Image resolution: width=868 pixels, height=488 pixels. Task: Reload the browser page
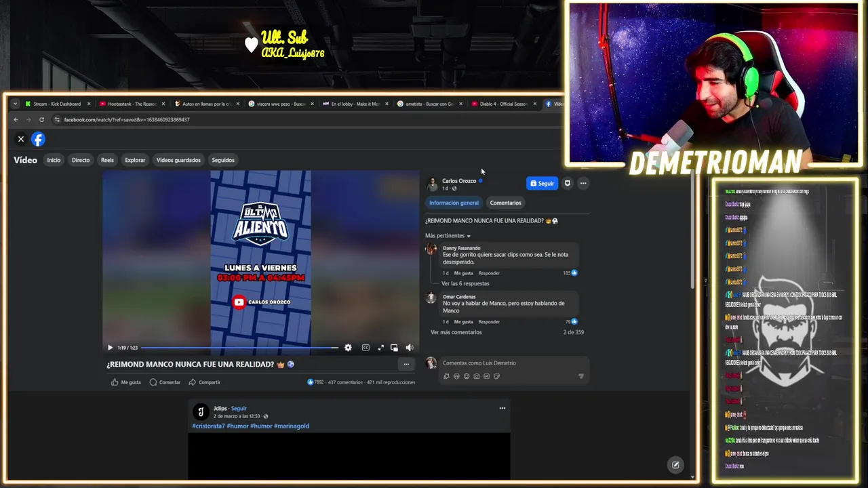(41, 120)
